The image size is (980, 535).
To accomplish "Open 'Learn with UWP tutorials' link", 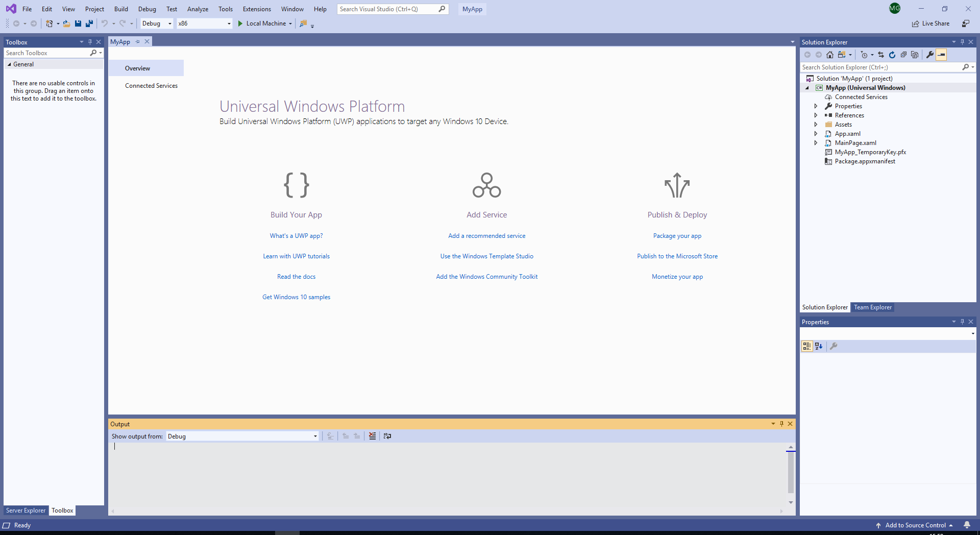I will [x=296, y=256].
